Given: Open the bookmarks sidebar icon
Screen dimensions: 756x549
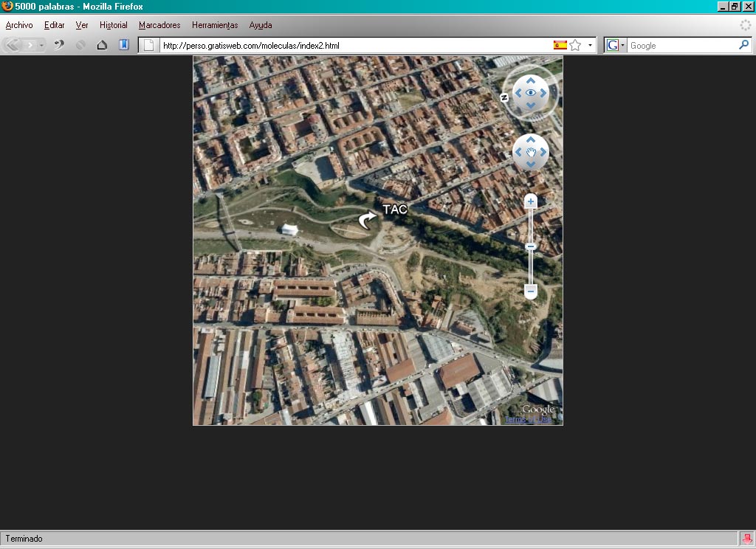Looking at the screenshot, I should point(124,45).
